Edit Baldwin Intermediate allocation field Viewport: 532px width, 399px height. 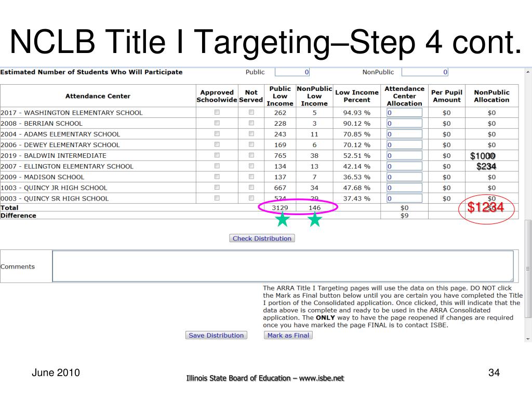tap(404, 155)
